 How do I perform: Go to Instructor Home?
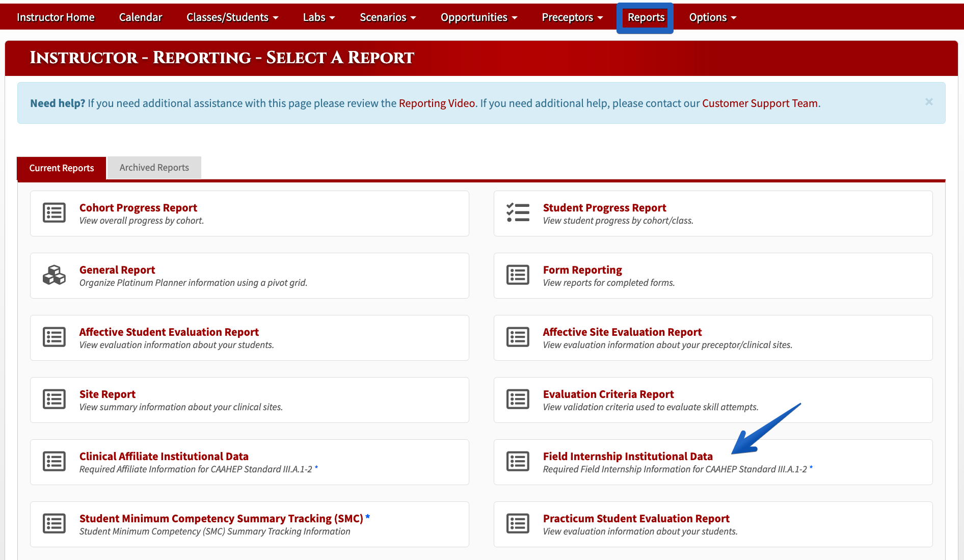point(56,17)
